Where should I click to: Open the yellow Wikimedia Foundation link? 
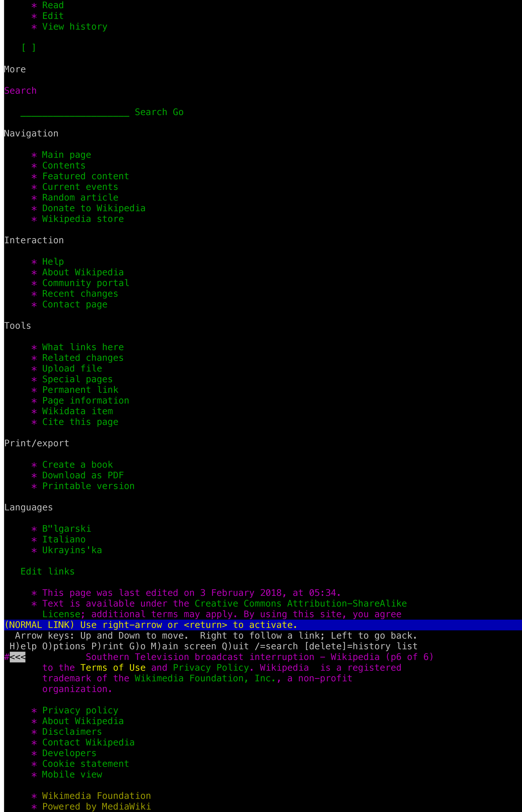coord(96,796)
